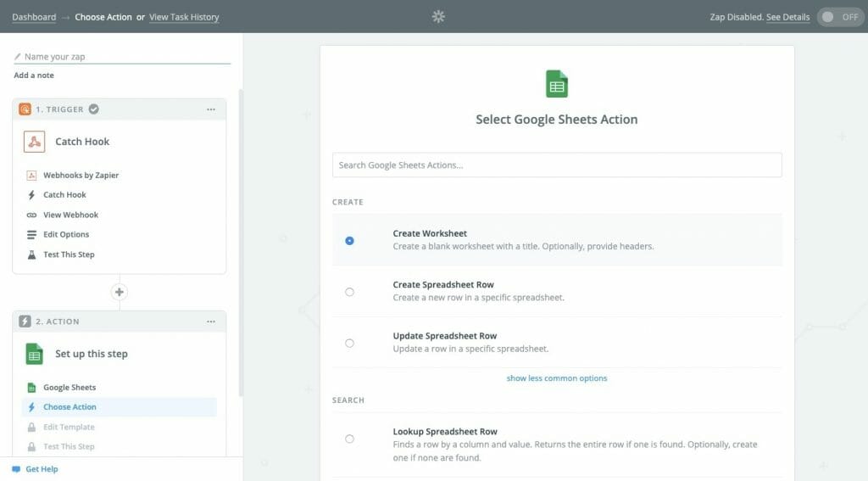Click Create Spreadsheet Row option title
868x481 pixels.
click(x=443, y=285)
